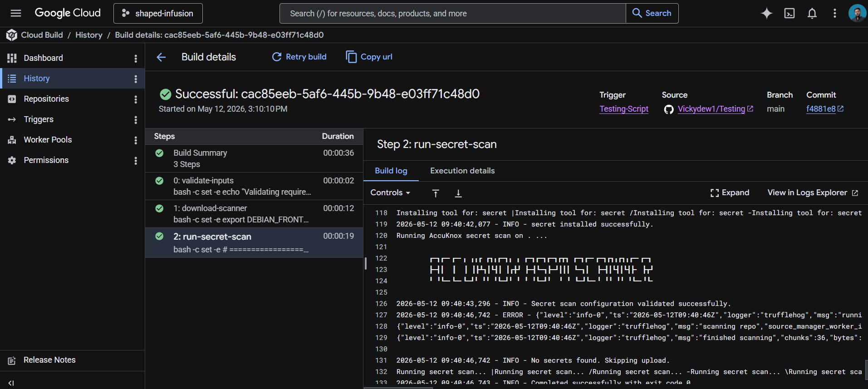Click the GitHub icon next to source repo

669,109
